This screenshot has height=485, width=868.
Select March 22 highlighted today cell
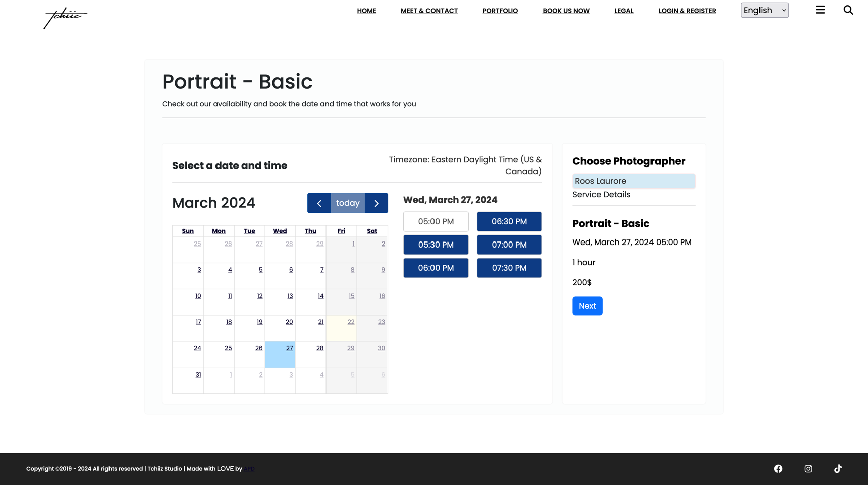342,328
